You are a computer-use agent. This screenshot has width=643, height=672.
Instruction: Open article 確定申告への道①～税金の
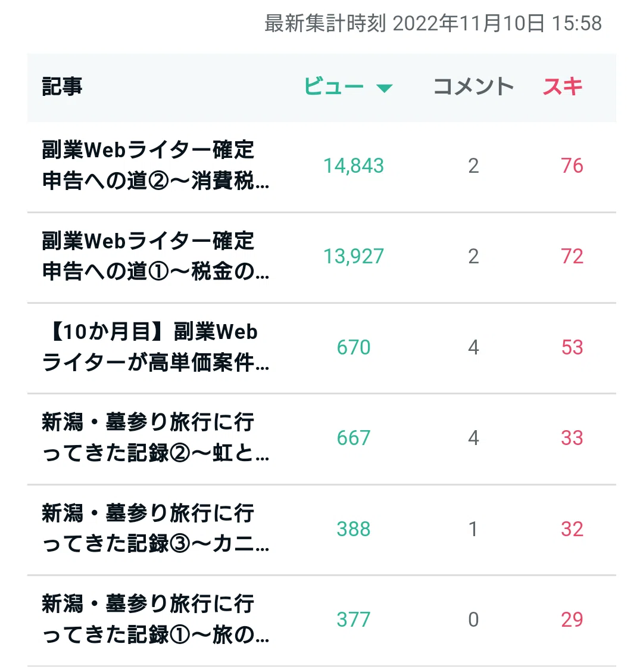(155, 256)
